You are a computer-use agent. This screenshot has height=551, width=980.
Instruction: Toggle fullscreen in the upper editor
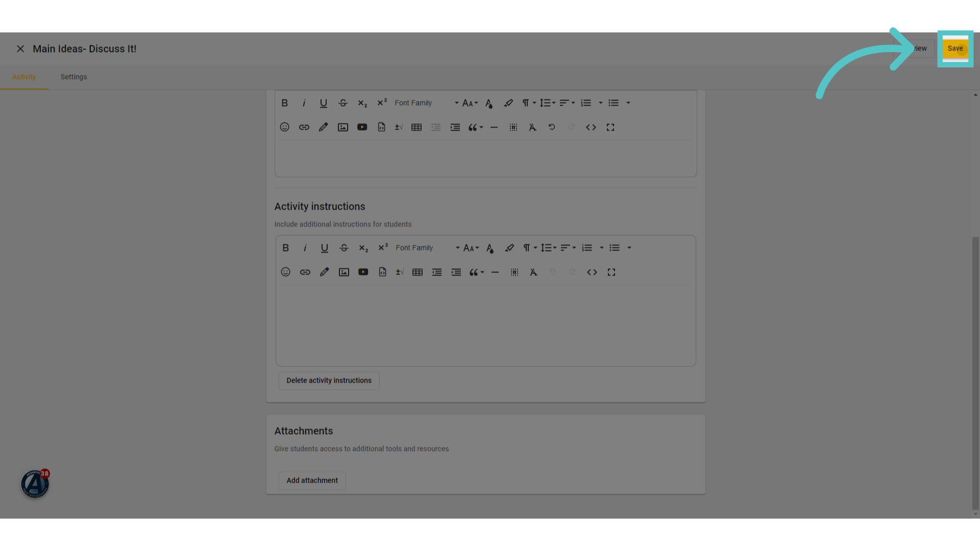coord(610,127)
